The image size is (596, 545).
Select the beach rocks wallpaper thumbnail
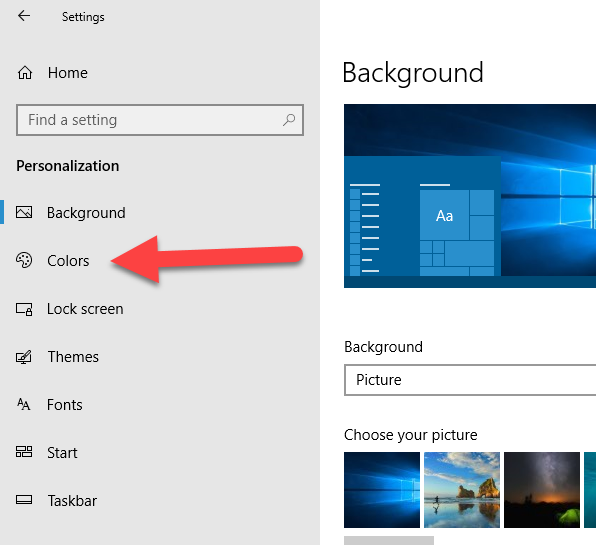(462, 490)
